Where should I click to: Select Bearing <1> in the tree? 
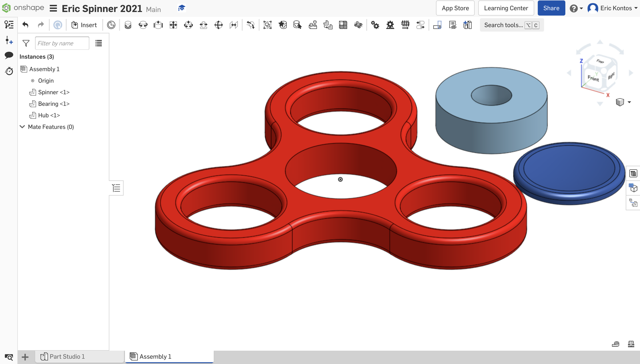(x=53, y=104)
